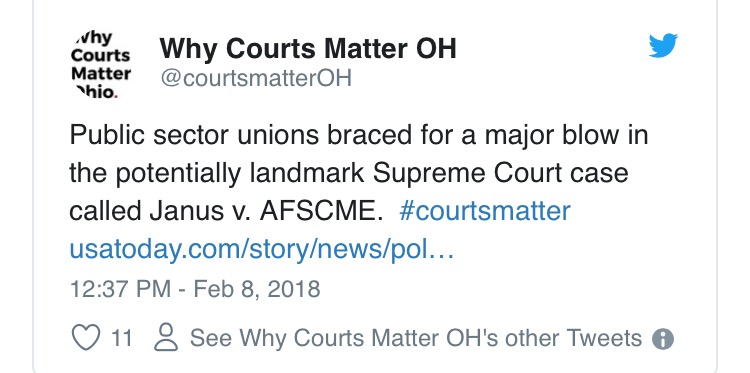Click the person silhouette icon
The width and height of the screenshot is (750, 373).
[x=166, y=338]
